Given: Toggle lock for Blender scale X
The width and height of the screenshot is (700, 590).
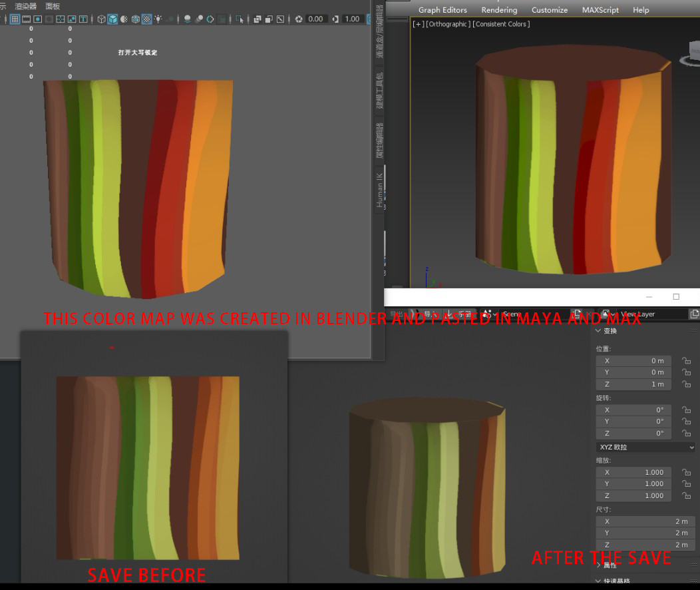Looking at the screenshot, I should [x=686, y=473].
